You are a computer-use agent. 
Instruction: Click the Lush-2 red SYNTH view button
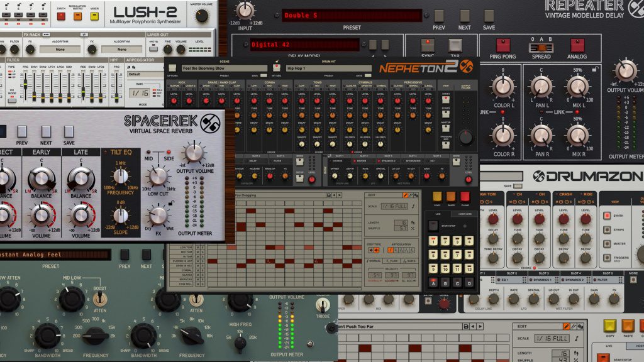click(x=62, y=16)
